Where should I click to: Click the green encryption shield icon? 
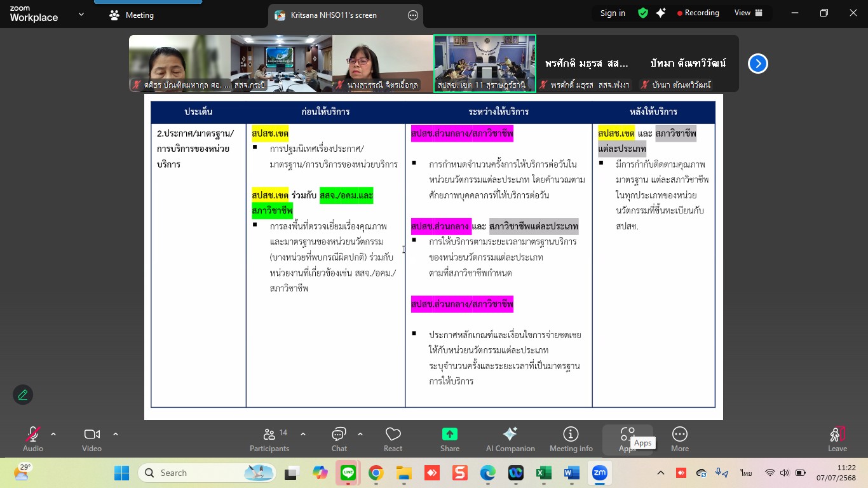[643, 13]
